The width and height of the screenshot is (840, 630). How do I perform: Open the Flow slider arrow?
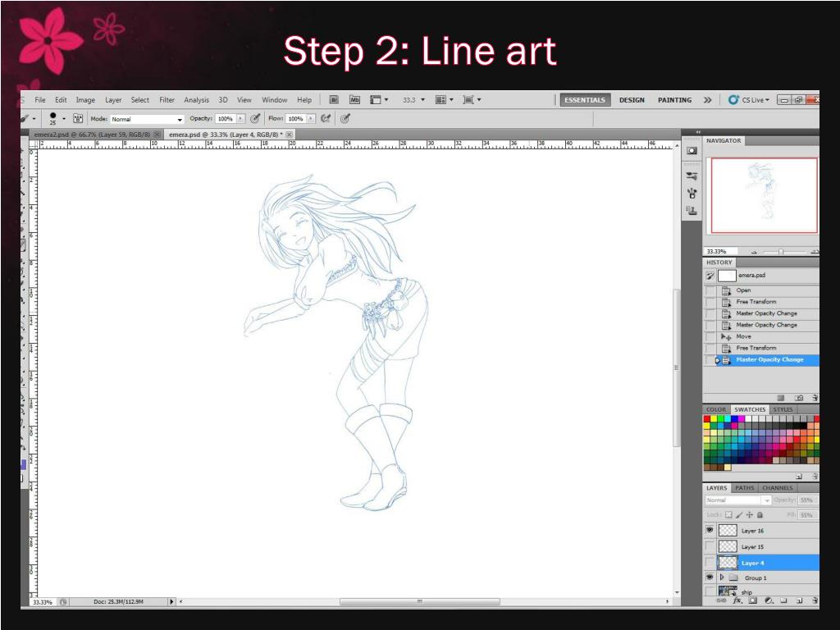click(x=311, y=118)
